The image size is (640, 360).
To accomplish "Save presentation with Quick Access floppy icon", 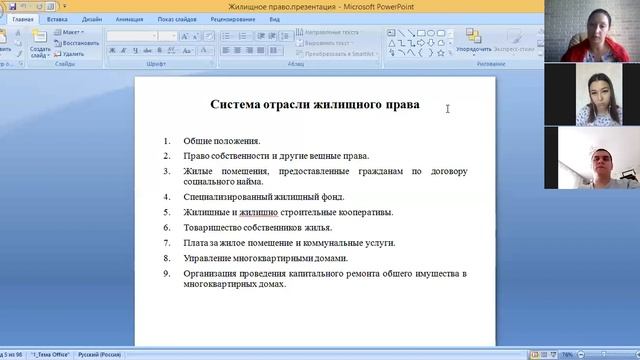I will pyautogui.click(x=12, y=6).
